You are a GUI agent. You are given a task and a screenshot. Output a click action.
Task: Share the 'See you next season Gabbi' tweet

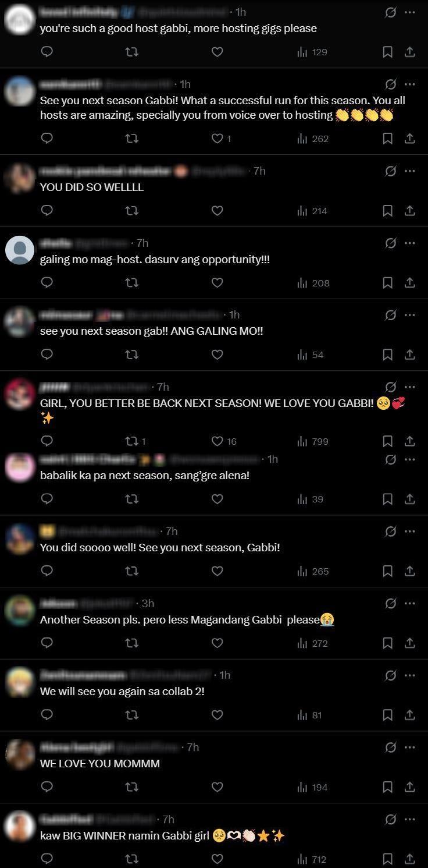(x=409, y=139)
